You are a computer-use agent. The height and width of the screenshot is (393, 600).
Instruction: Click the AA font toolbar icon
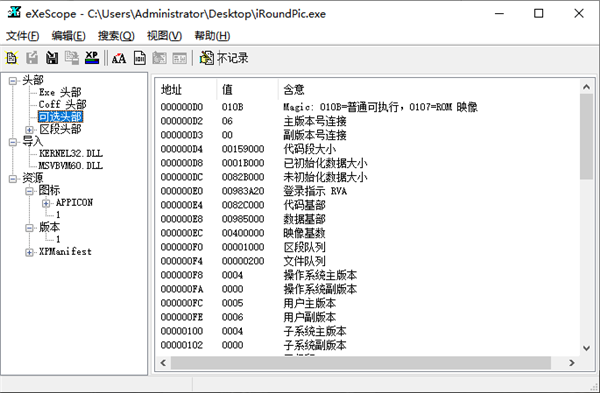coord(119,58)
